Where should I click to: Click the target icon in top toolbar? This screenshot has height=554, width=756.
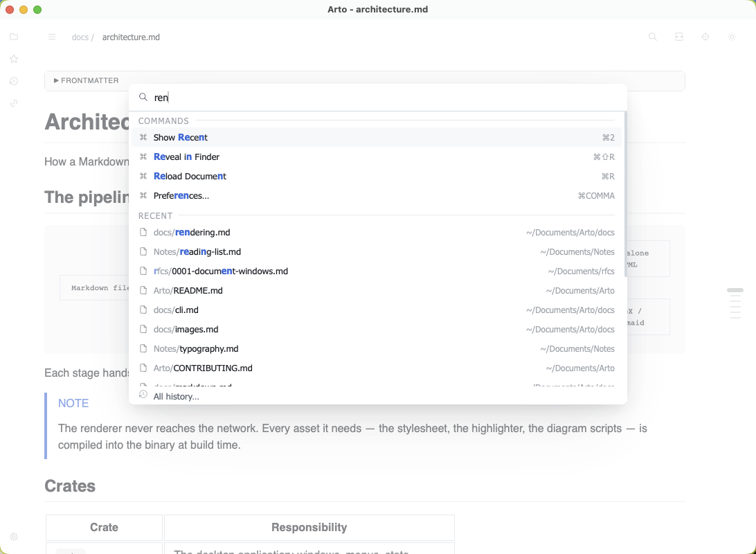coord(705,37)
